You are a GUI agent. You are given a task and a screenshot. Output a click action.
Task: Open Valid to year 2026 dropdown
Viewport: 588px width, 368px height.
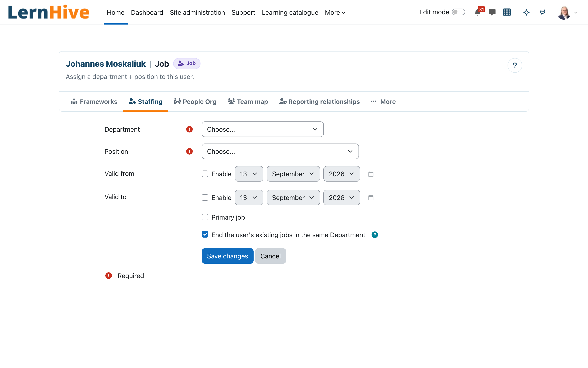point(342,197)
